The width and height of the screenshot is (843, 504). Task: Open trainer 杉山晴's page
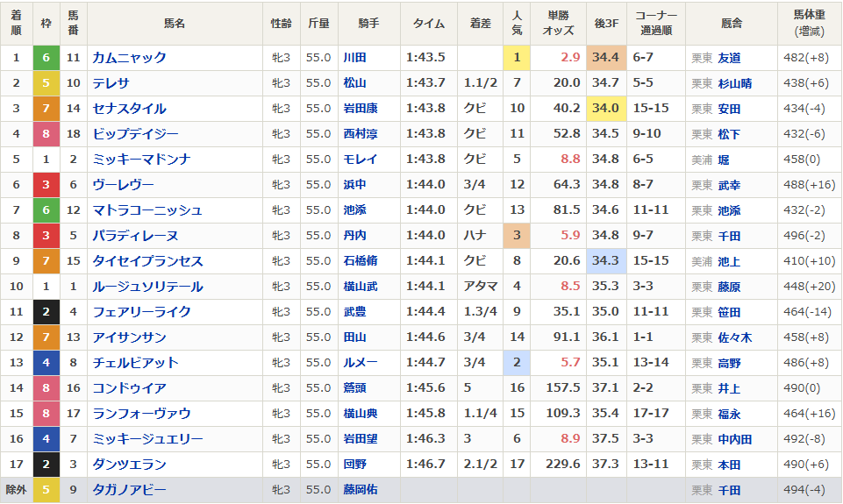734,83
